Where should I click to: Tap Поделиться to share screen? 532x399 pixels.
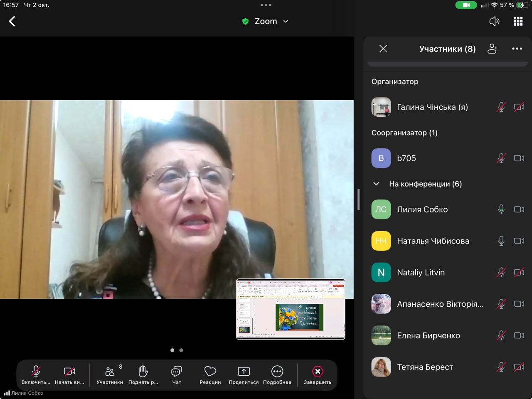click(x=244, y=374)
